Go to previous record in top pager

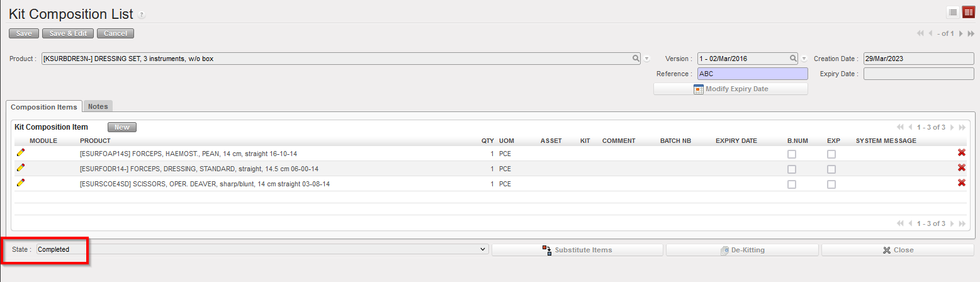click(931, 33)
